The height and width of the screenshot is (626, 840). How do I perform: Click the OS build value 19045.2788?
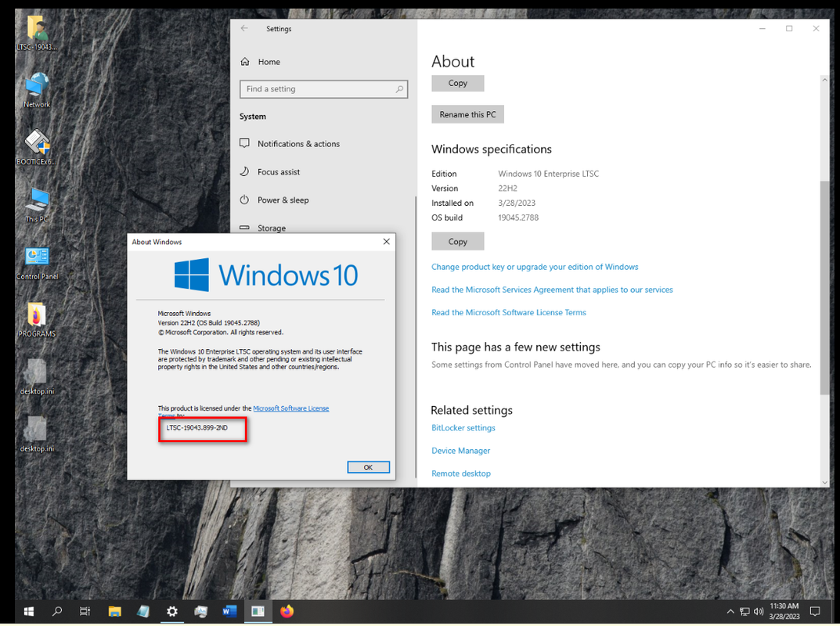click(x=518, y=218)
